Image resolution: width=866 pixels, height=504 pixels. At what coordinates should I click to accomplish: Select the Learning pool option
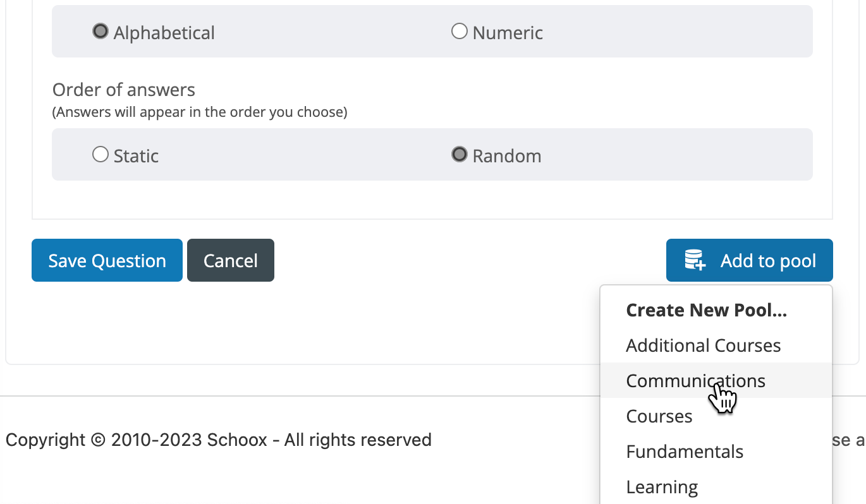(x=662, y=486)
